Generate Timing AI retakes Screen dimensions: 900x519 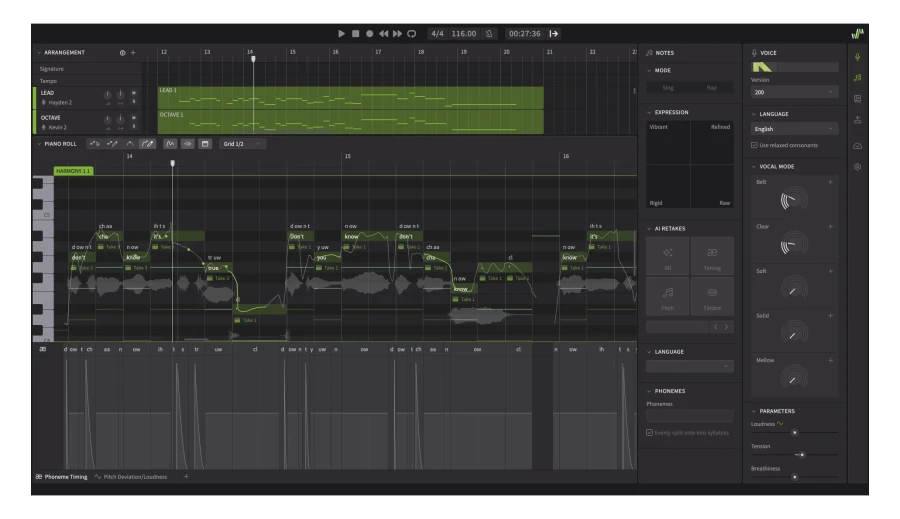[x=712, y=256]
